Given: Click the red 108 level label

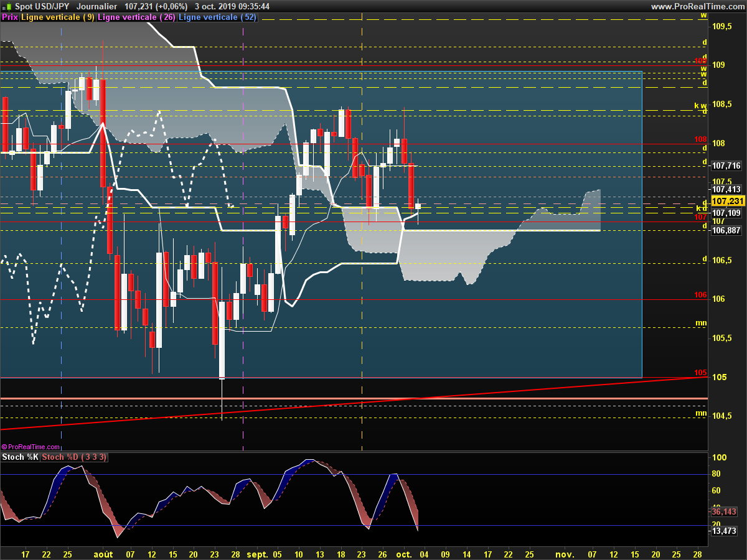Looking at the screenshot, I should click(x=700, y=139).
